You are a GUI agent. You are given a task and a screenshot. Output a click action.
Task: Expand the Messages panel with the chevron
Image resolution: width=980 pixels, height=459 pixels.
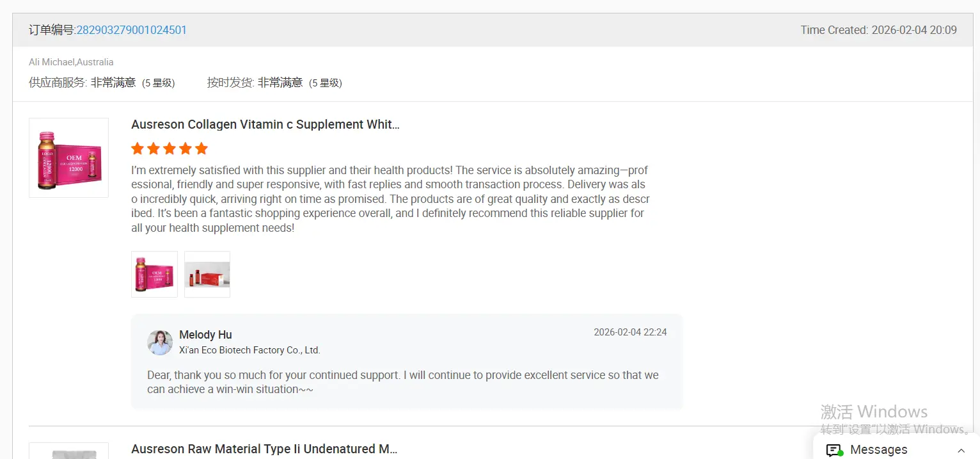point(961,450)
